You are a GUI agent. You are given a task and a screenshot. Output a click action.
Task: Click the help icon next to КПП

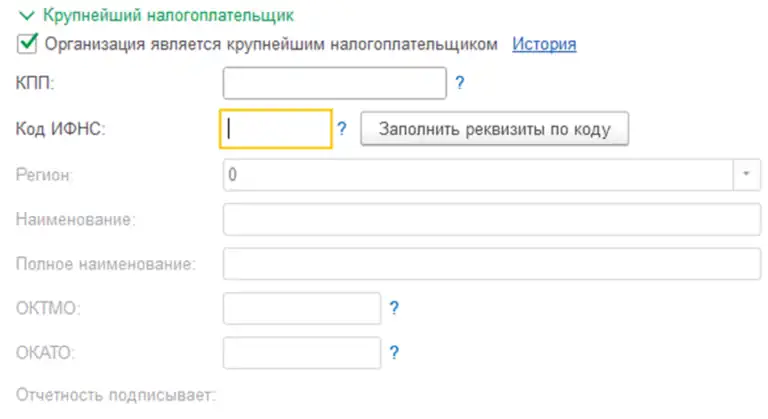(460, 83)
